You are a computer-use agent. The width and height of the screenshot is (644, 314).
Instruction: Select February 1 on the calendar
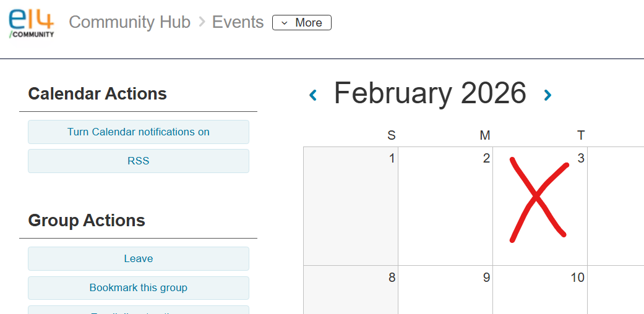pyautogui.click(x=351, y=206)
